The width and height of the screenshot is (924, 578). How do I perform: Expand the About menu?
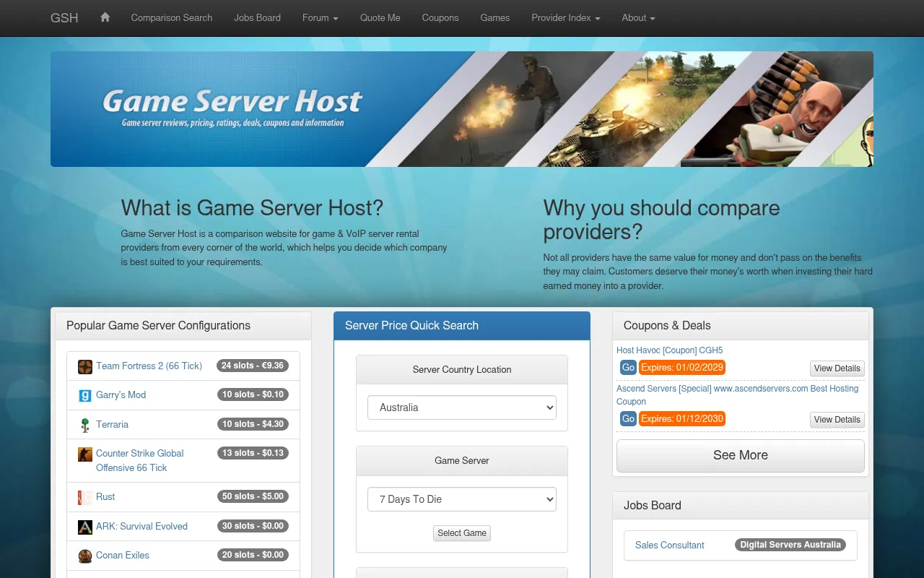[639, 17]
